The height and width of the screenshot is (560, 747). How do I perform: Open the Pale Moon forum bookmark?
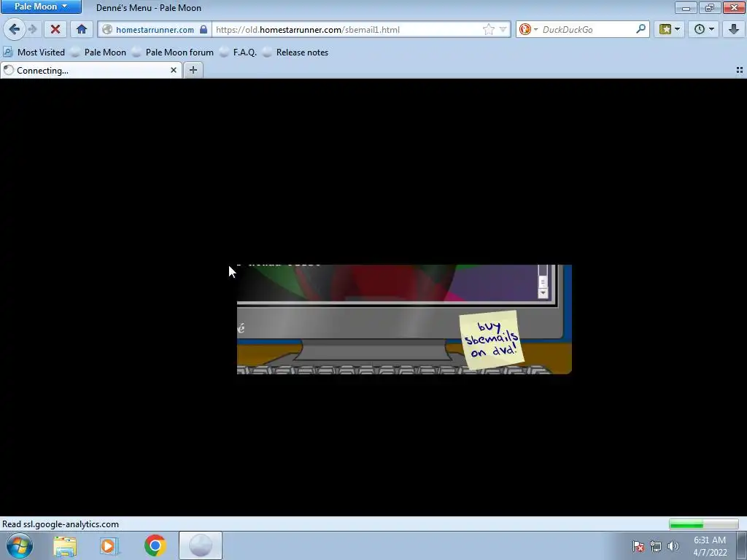tap(173, 52)
